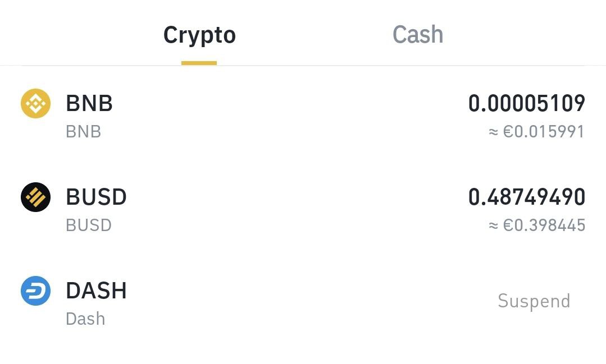Viewport: 606px width, 364px height.
Task: Tap the approximately symbol beside €0.015991
Action: tap(493, 132)
